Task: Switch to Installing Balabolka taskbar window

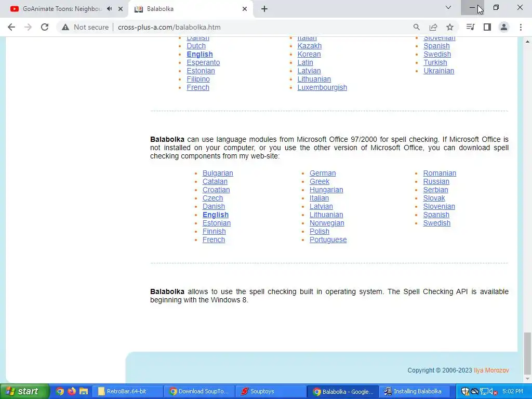Action: click(414, 392)
